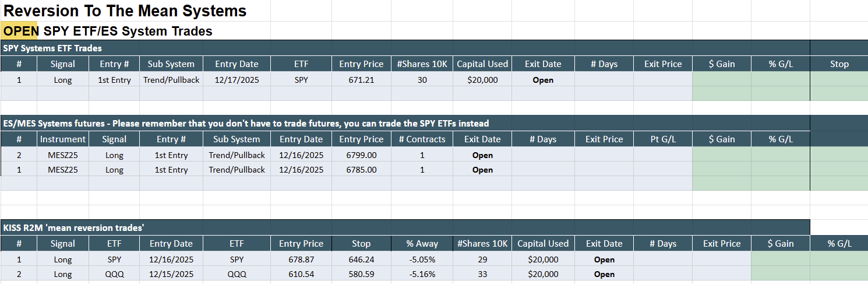Viewport: 868px width, 284px height.
Task: Click the "Reversion To The Mean Systems" title
Action: [125, 10]
